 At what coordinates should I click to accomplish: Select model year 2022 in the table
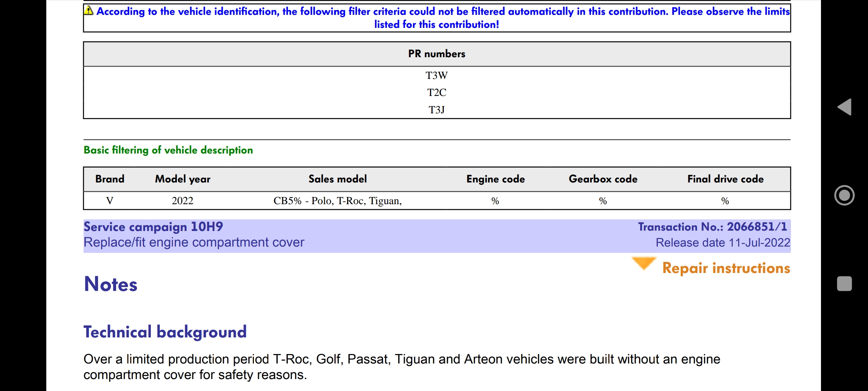pos(182,201)
